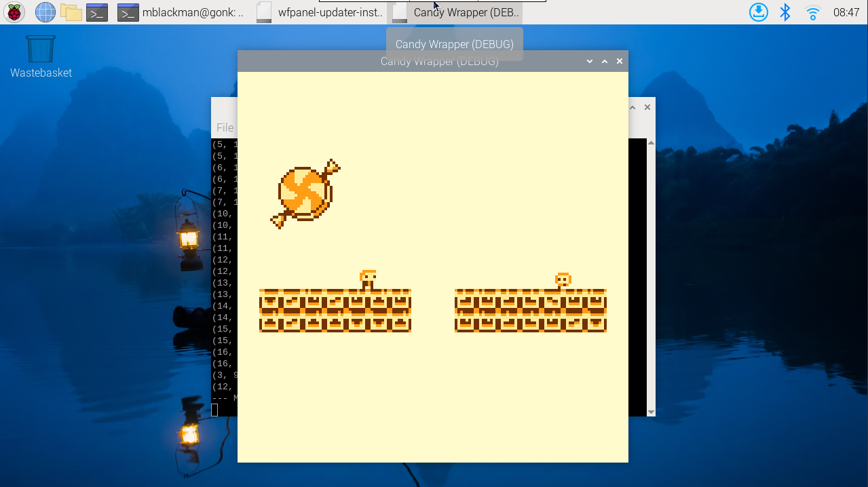Viewport: 868px width, 487px height.
Task: Open Bluetooth settings from the system tray
Action: tap(784, 12)
